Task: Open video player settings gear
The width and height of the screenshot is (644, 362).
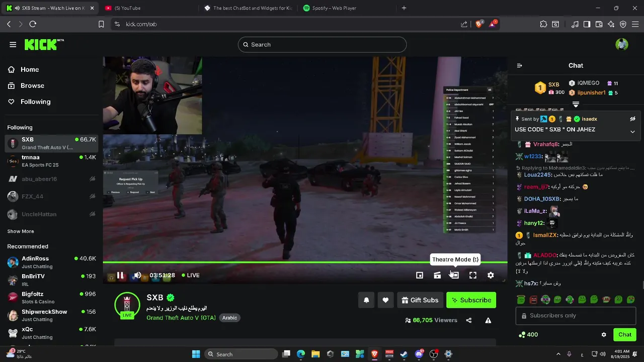Action: (x=491, y=275)
